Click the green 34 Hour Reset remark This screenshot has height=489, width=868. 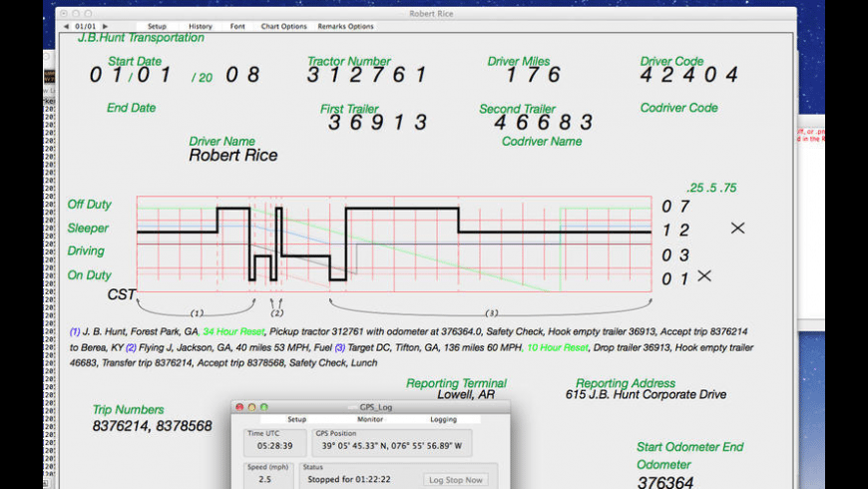[233, 331]
